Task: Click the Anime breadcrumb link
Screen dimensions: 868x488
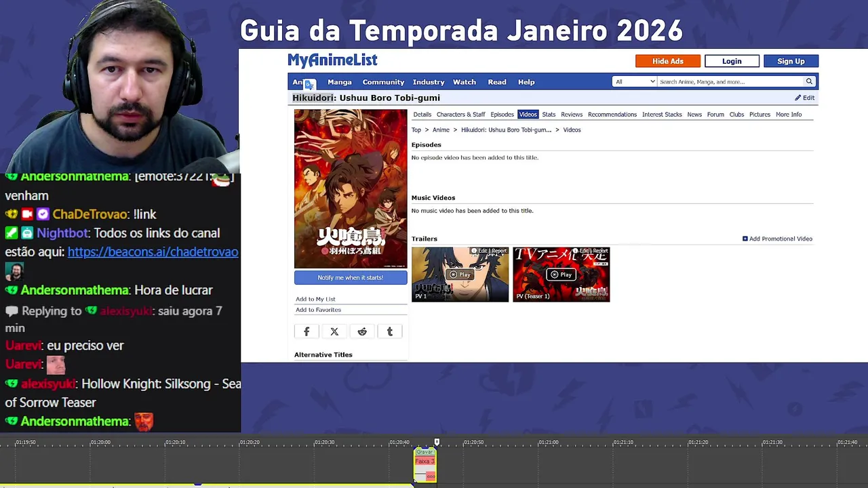Action: 441,130
